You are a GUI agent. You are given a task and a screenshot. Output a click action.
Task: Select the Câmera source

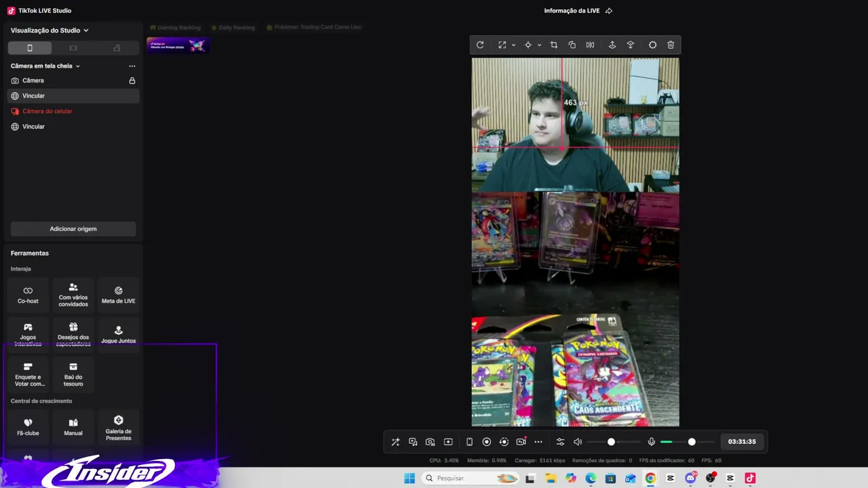pos(73,81)
